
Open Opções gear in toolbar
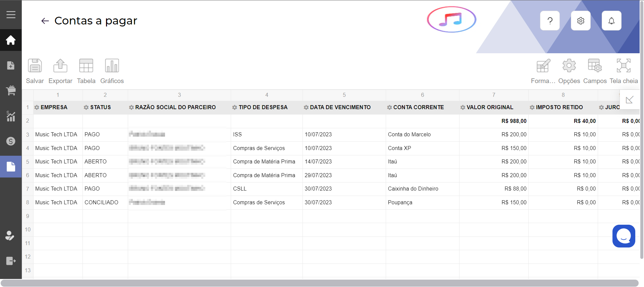click(569, 66)
